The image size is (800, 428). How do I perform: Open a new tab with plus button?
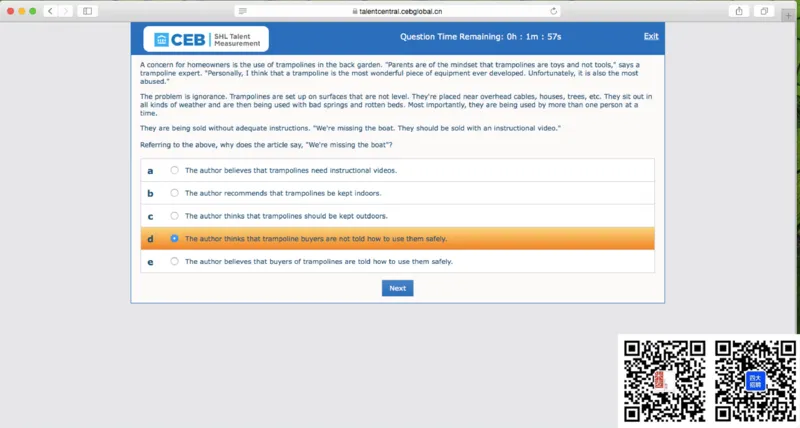click(x=790, y=17)
